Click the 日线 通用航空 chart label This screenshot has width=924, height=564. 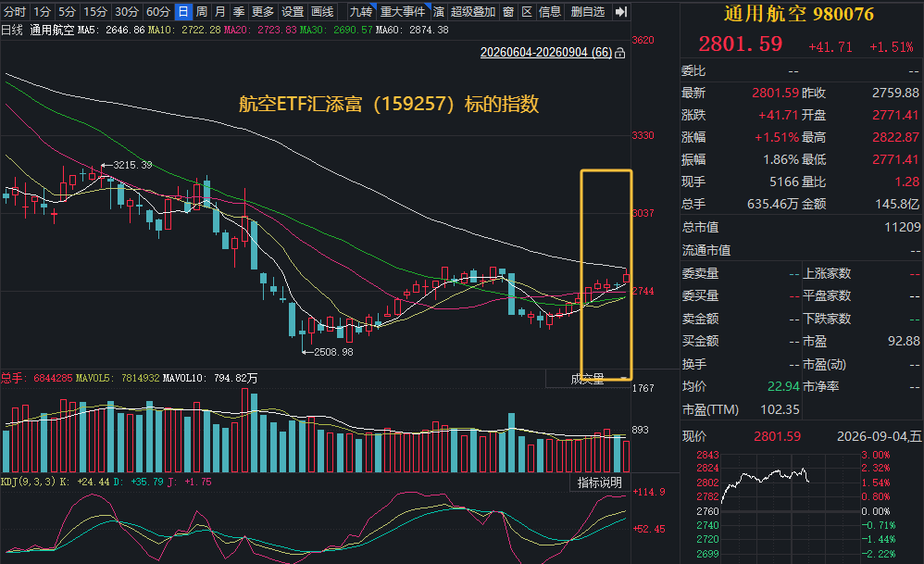pos(38,30)
